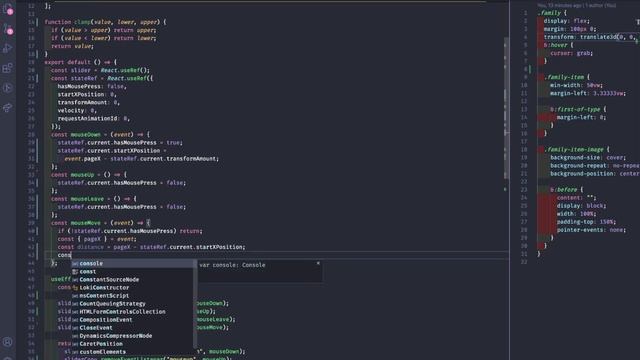This screenshot has width=640, height=360.
Task: Click the share arrow icon in activity bar
Action: [7, 107]
